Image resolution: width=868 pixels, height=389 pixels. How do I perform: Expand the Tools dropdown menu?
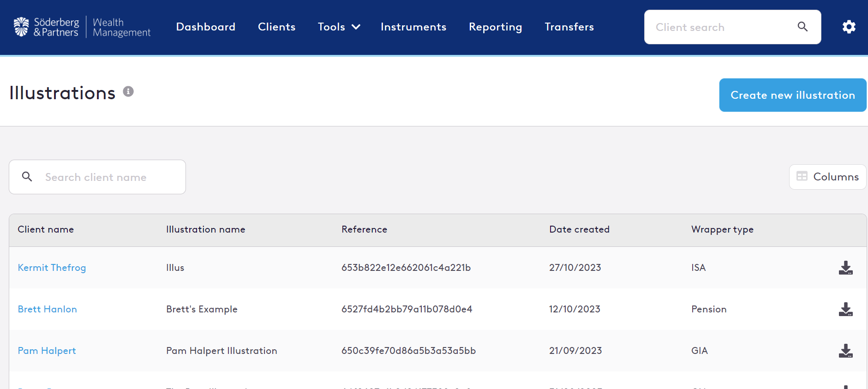(339, 27)
